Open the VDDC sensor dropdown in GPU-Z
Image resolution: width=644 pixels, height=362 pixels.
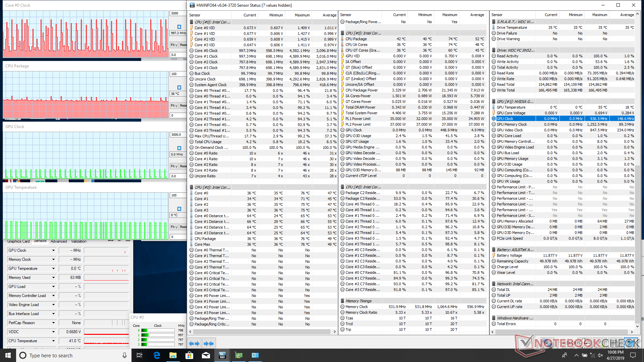(53, 332)
